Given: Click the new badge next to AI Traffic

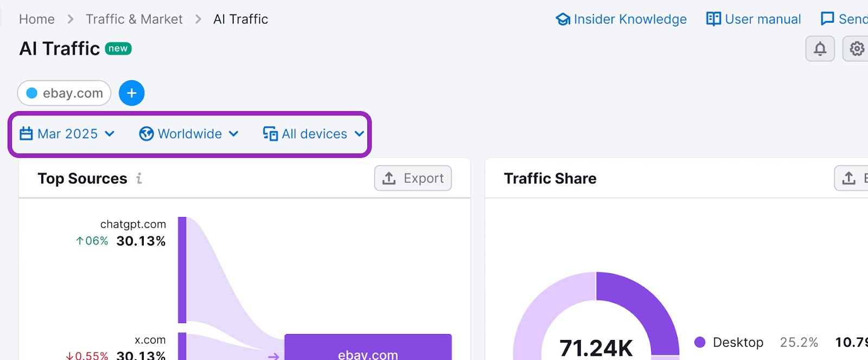Looking at the screenshot, I should (118, 49).
